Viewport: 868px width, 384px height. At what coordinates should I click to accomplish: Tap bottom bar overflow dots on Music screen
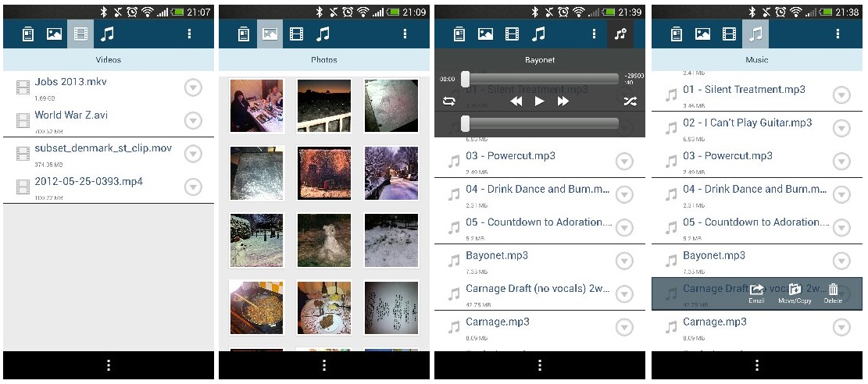[x=757, y=365]
